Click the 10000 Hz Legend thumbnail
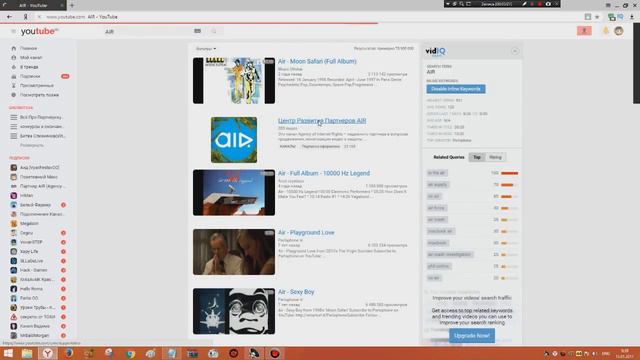640x360 pixels. pyautogui.click(x=234, y=193)
